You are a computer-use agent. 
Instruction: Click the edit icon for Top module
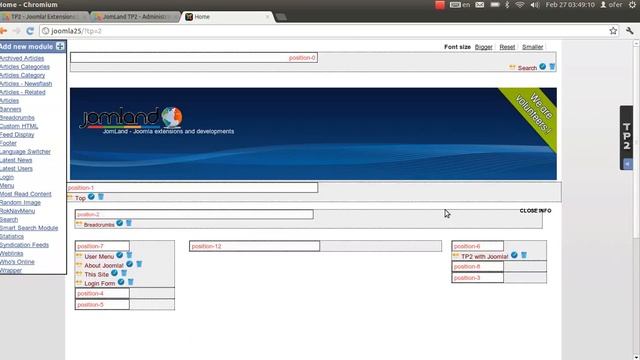(x=91, y=197)
